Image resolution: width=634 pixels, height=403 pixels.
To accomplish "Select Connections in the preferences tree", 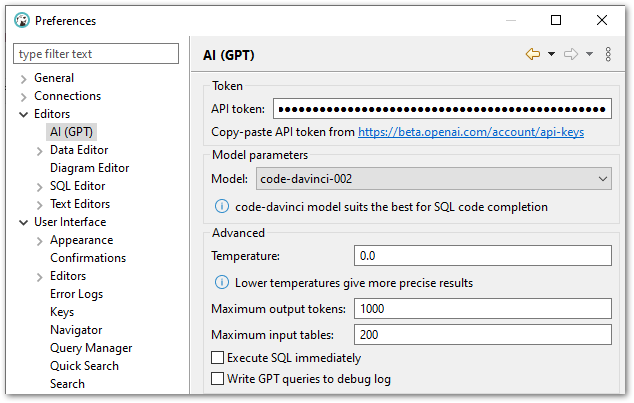I will pos(68,96).
